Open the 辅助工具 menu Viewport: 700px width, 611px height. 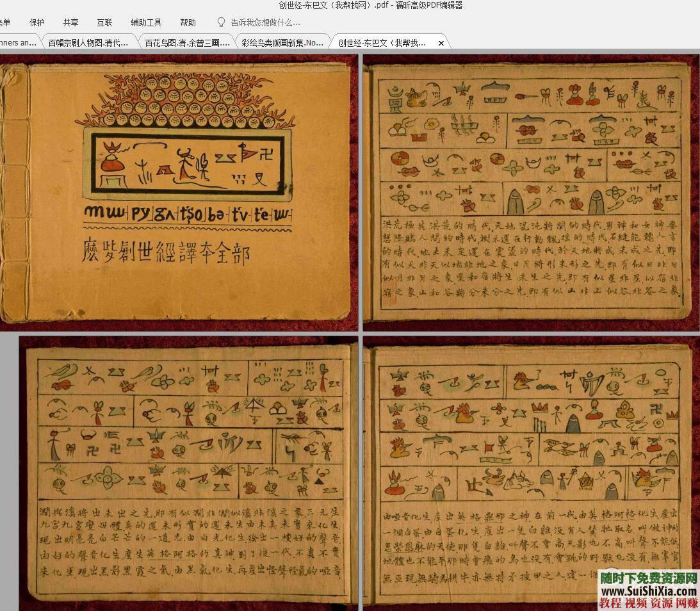point(146,22)
